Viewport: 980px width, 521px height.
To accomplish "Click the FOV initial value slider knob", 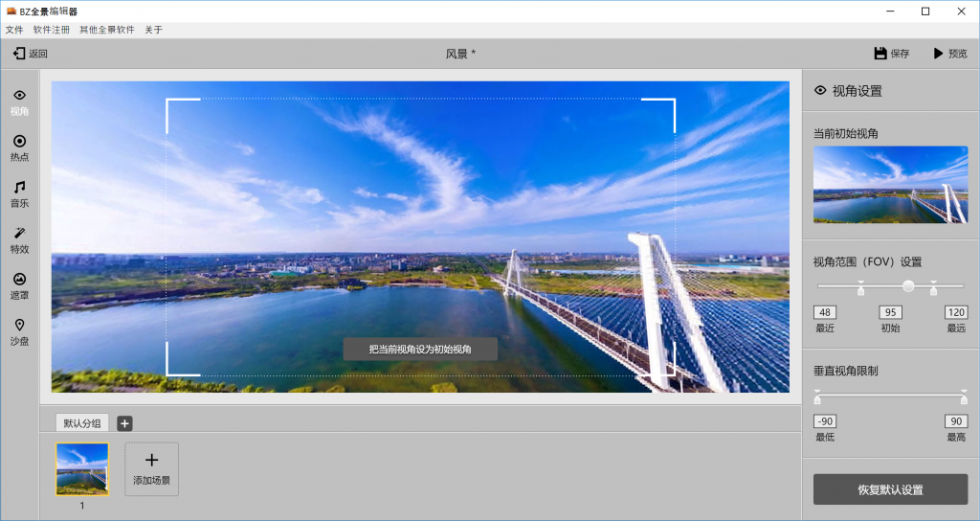I will (908, 285).
